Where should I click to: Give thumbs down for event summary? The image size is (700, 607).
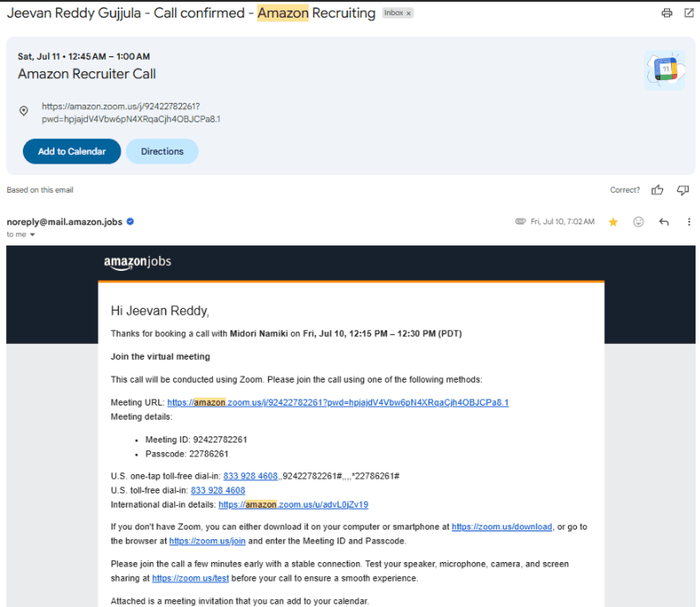click(x=682, y=190)
